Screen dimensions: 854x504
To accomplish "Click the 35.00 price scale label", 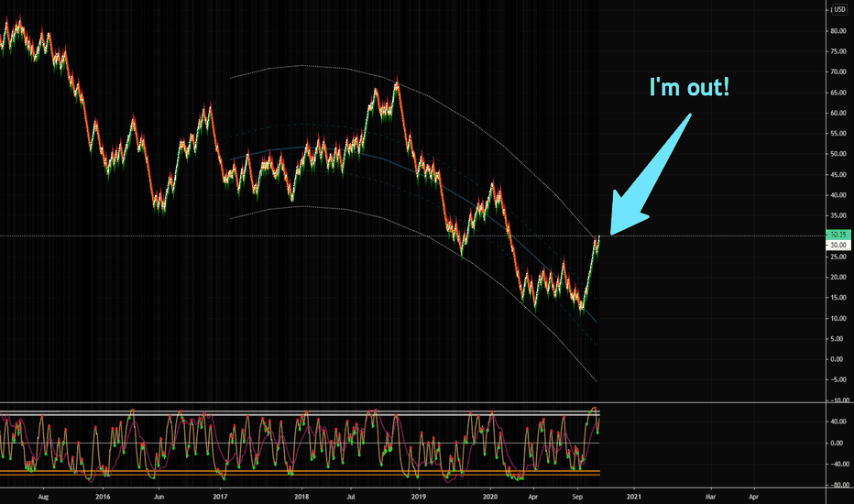I will 838,215.
